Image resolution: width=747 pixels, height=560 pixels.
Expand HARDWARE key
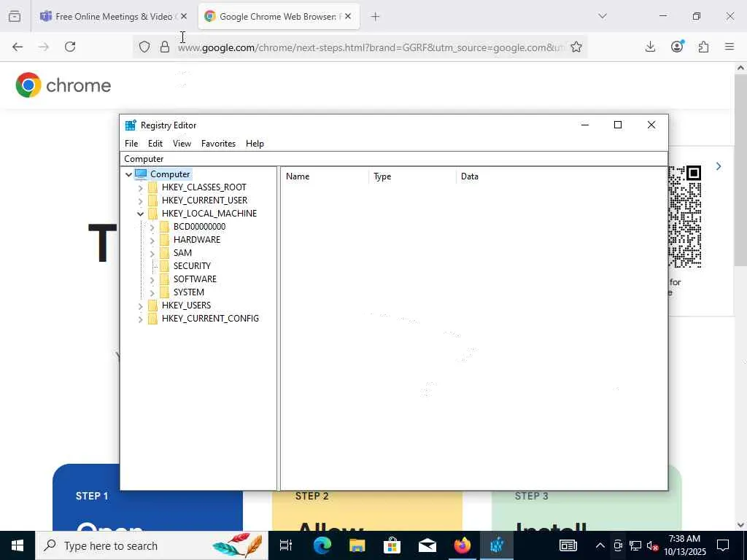pyautogui.click(x=152, y=241)
